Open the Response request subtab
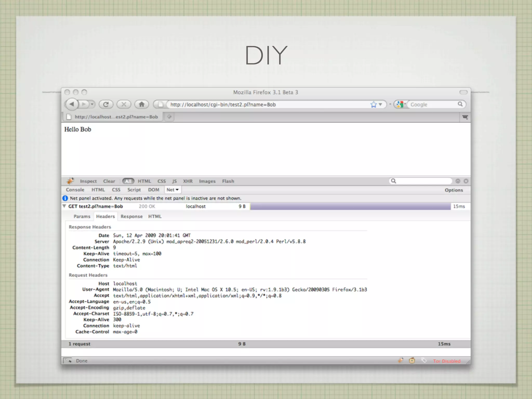This screenshot has height=399, width=532. click(x=132, y=216)
